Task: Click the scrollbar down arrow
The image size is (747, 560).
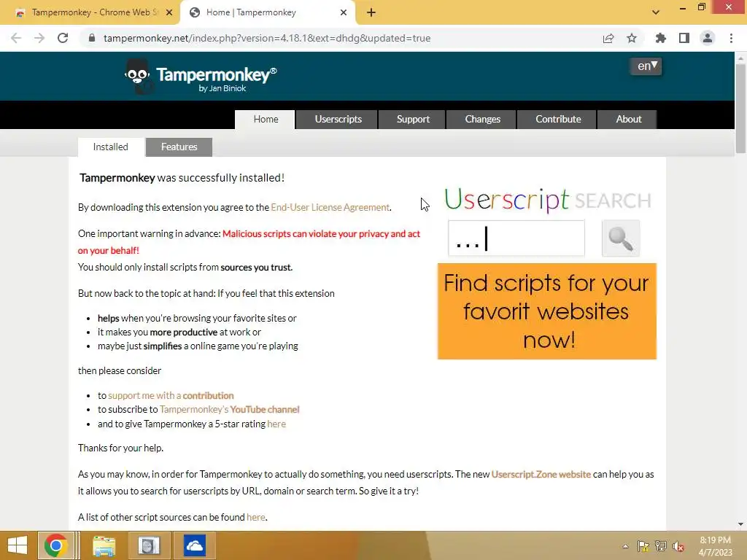Action: (740, 524)
